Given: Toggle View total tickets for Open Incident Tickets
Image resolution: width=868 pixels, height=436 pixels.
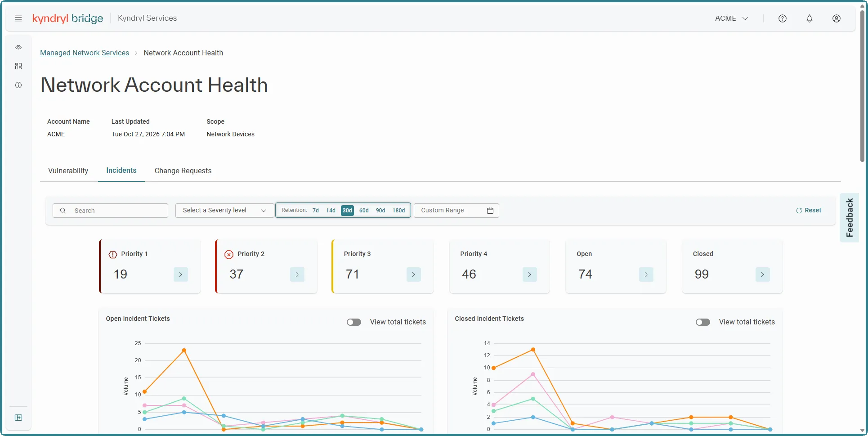Looking at the screenshot, I should coord(354,322).
